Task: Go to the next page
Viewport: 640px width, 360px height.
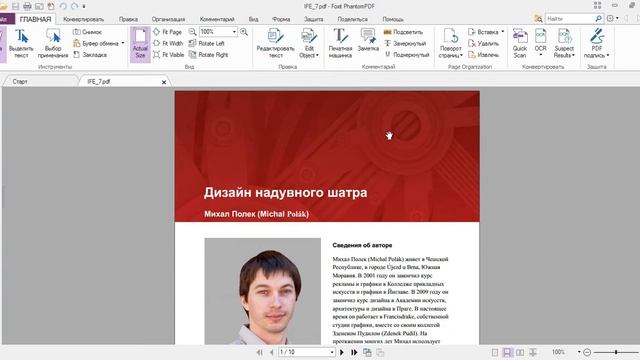Action: [342, 352]
